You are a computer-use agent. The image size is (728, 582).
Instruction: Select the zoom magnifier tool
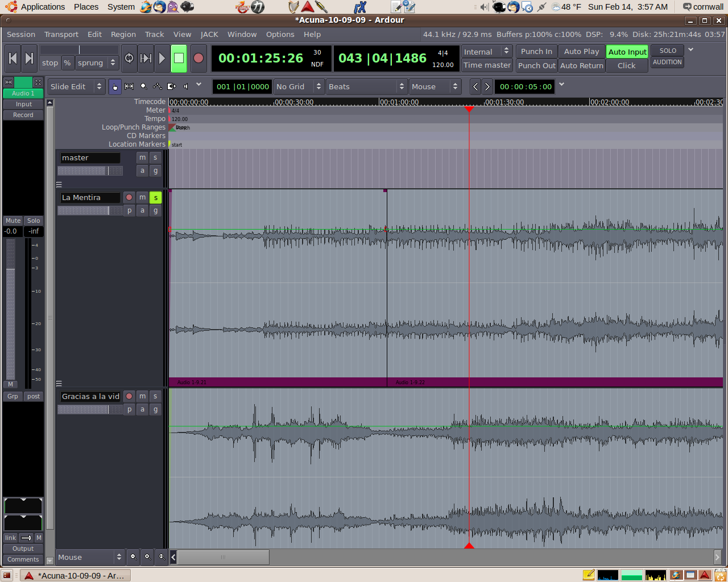coord(143,86)
